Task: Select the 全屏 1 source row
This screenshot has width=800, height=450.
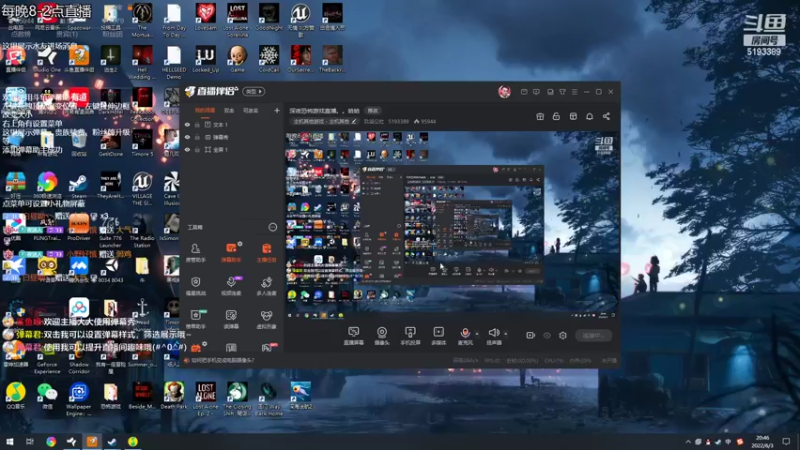Action: pyautogui.click(x=232, y=149)
